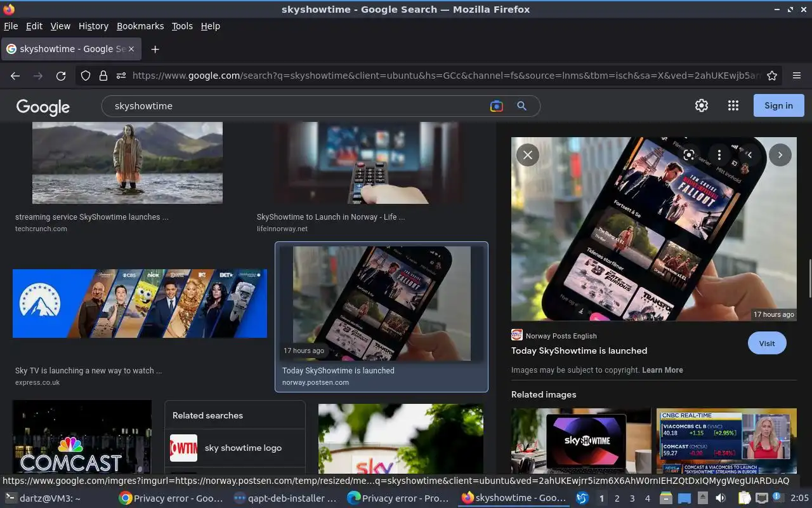The width and height of the screenshot is (812, 508).
Task: Go to the Google logo homepage
Action: [x=43, y=107]
